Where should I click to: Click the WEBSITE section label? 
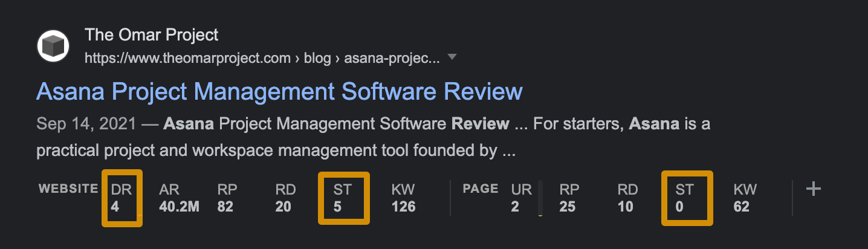point(68,189)
